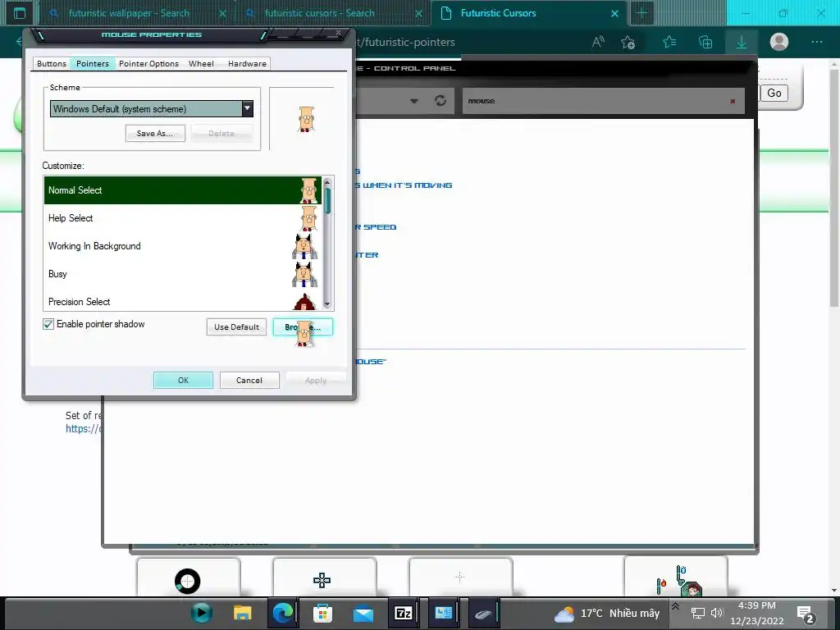Screen dimensions: 840x630
Task: Switch to Control Panel taskbar icon
Action: click(x=443, y=613)
